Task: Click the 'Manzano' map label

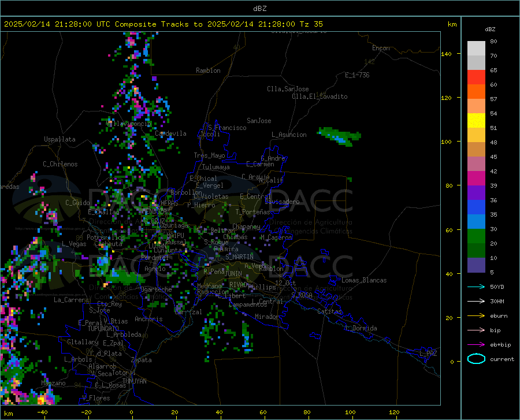Action: click(53, 383)
